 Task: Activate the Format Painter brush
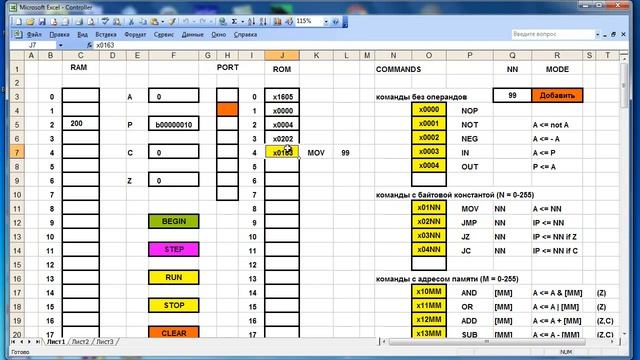click(x=172, y=22)
